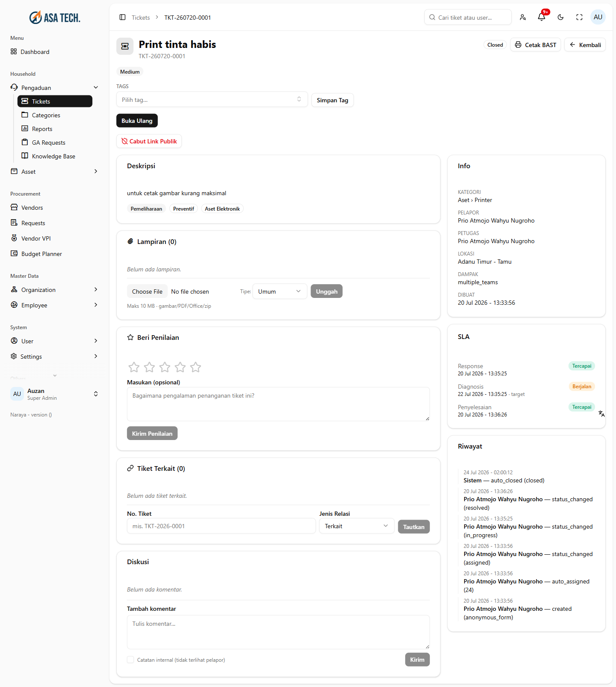This screenshot has height=687, width=616.
Task: Select the third rating star
Action: coord(165,367)
